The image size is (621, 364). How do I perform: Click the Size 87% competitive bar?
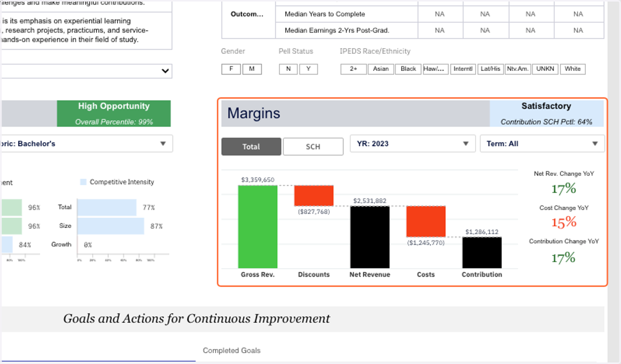(111, 226)
